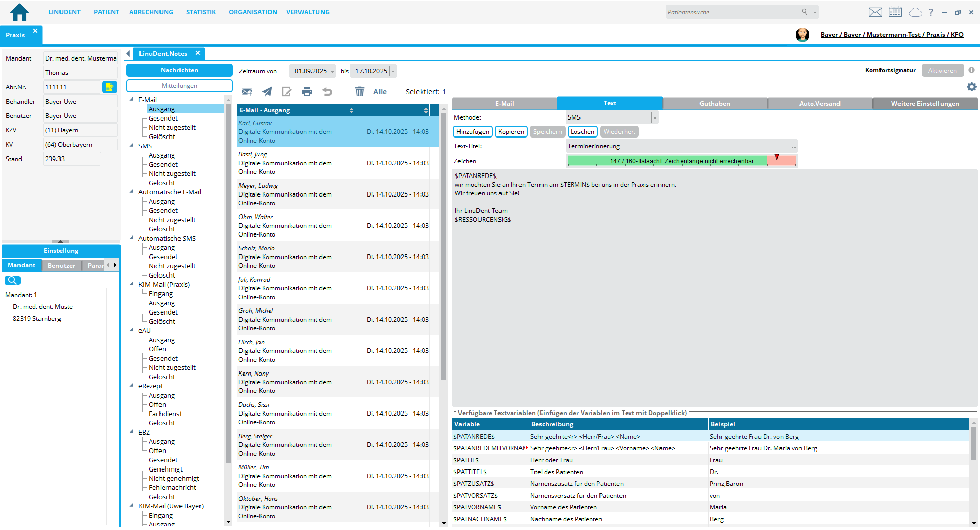Viewport: 980px width, 530px height.
Task: Switch to the Guthaben tab
Action: [714, 104]
